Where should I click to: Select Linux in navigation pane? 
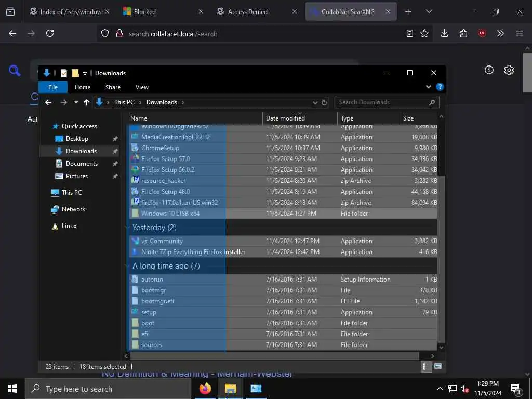tap(69, 225)
